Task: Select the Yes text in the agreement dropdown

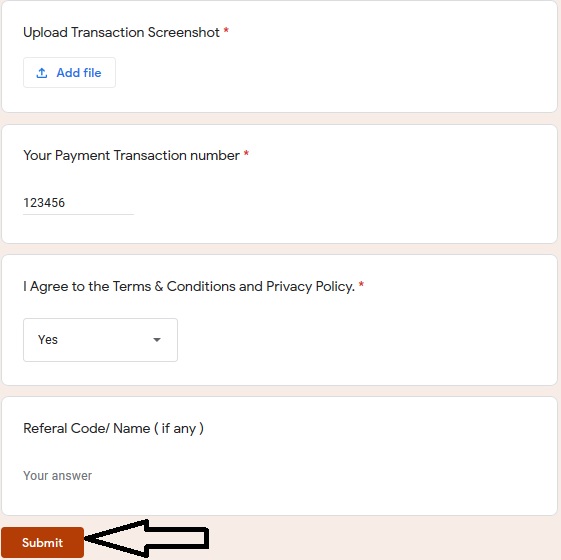Action: [48, 340]
